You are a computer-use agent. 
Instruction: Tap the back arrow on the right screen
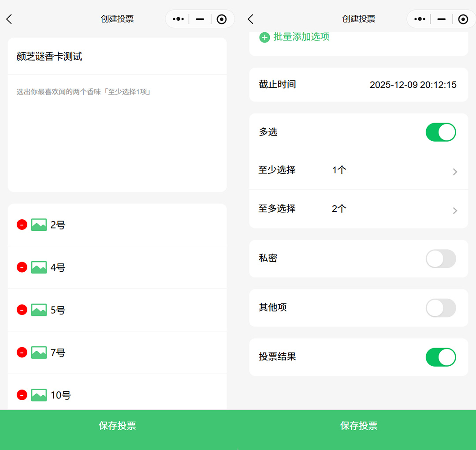pyautogui.click(x=250, y=19)
